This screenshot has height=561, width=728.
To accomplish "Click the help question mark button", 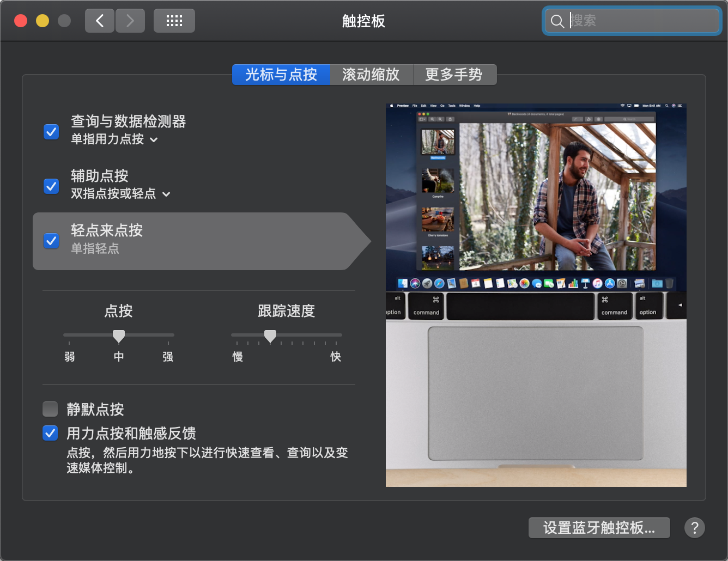I will click(694, 527).
